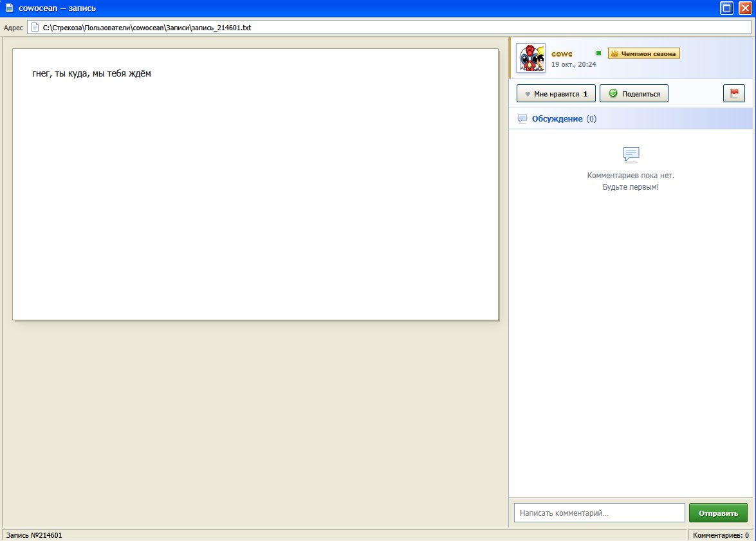Click the window title cowocean — запись
756x541 pixels.
(x=57, y=8)
